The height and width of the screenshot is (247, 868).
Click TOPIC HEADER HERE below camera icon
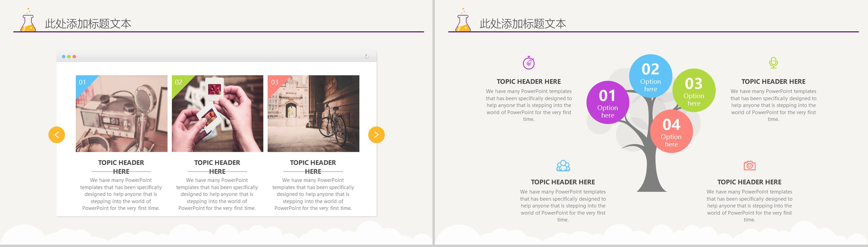click(749, 182)
